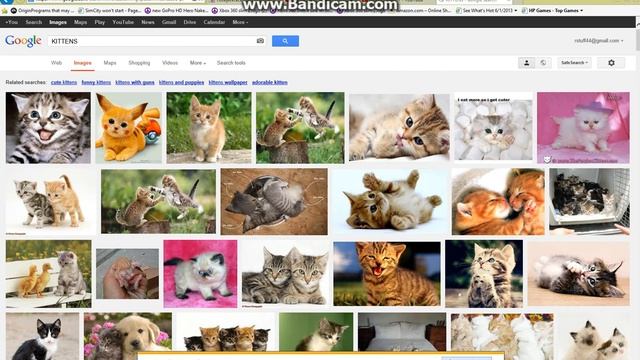Expand the More dropdown beside Videos

[x=198, y=63]
